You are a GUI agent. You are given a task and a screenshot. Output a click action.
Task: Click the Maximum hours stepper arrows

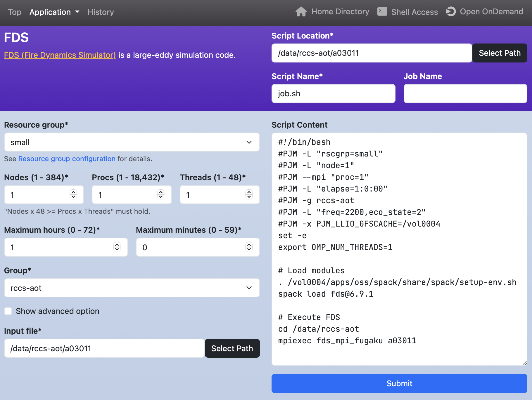coord(117,247)
